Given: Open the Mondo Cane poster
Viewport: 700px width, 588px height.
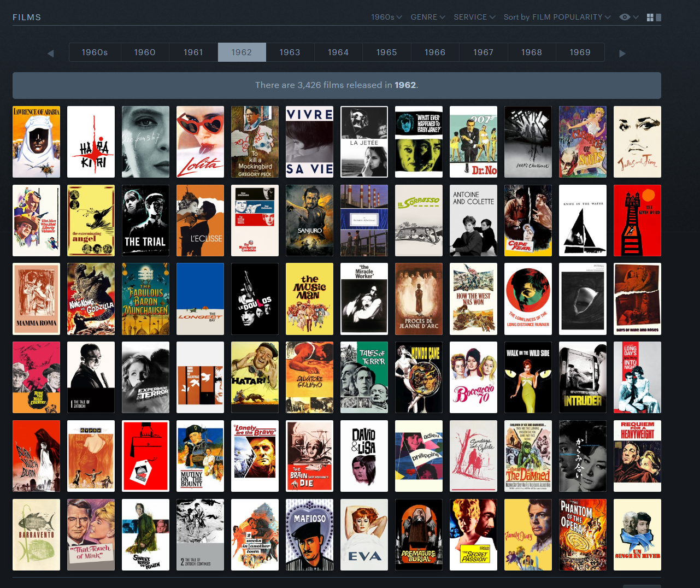Looking at the screenshot, I should tap(419, 378).
